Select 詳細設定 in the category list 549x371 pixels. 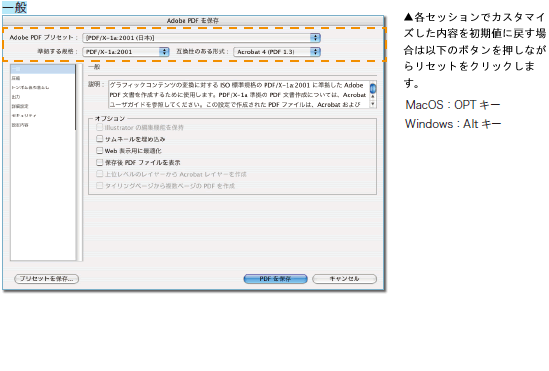click(20, 106)
